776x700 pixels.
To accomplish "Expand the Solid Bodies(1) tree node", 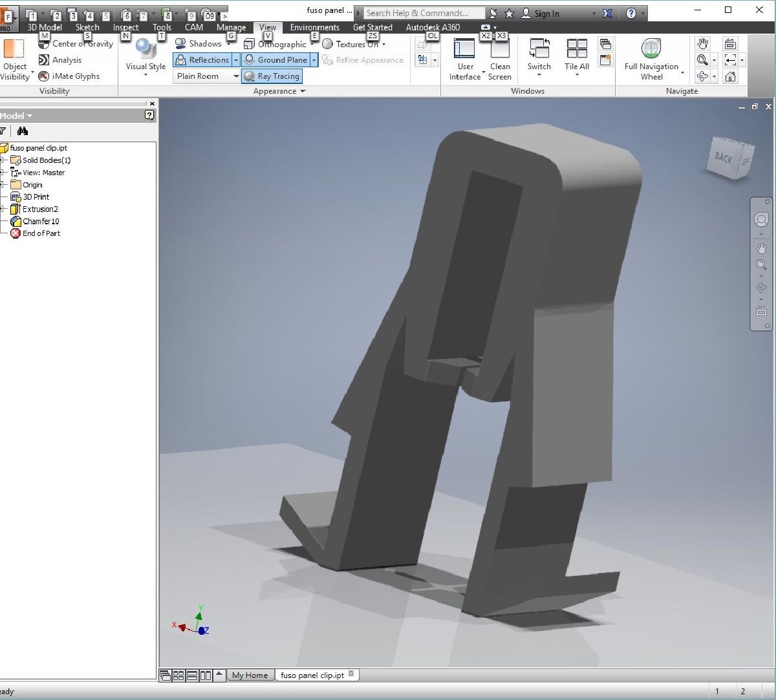I will pos(3,160).
